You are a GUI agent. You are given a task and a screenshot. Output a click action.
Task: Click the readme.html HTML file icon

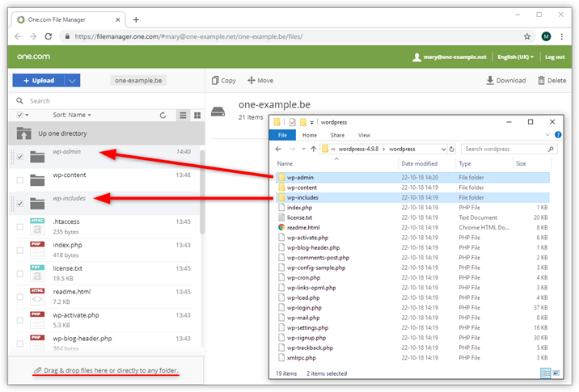(x=37, y=297)
